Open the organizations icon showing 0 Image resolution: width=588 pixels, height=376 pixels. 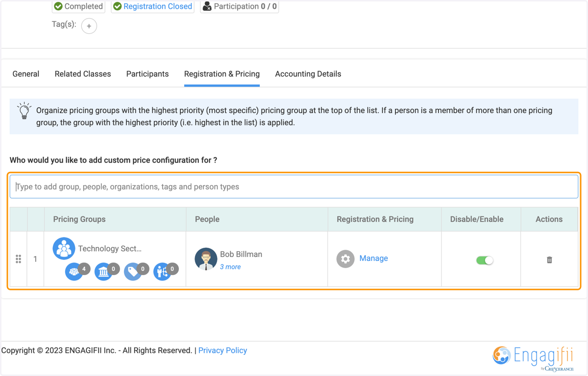103,271
